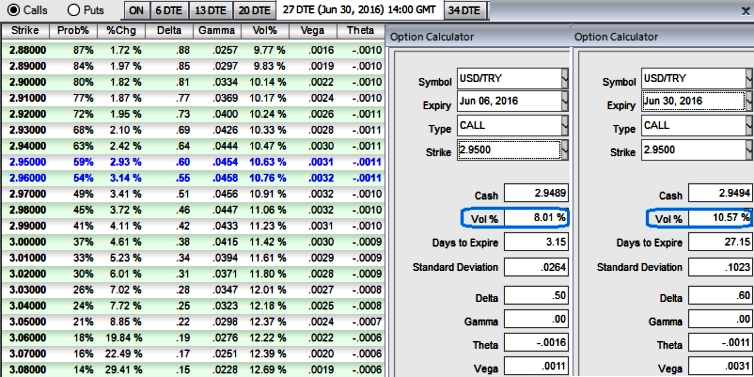Open Strike dropdown in left Option Calculator
Screen dimensions: 754x377
point(565,150)
